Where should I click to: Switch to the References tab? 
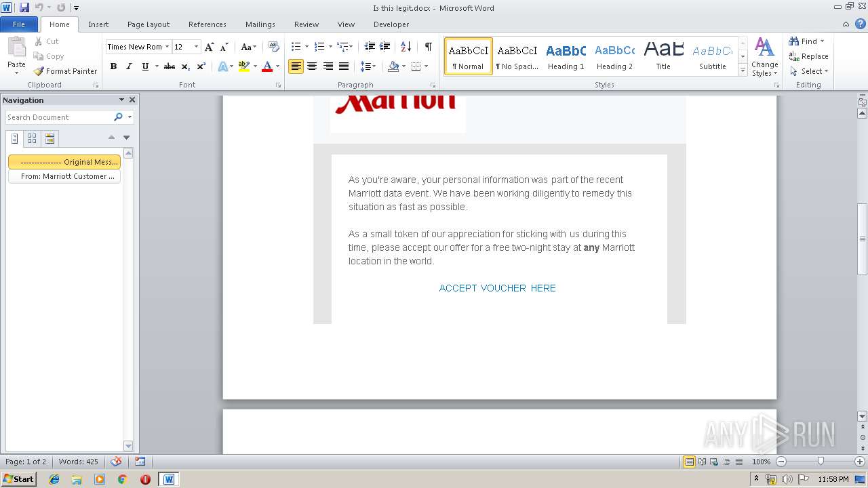pyautogui.click(x=208, y=24)
